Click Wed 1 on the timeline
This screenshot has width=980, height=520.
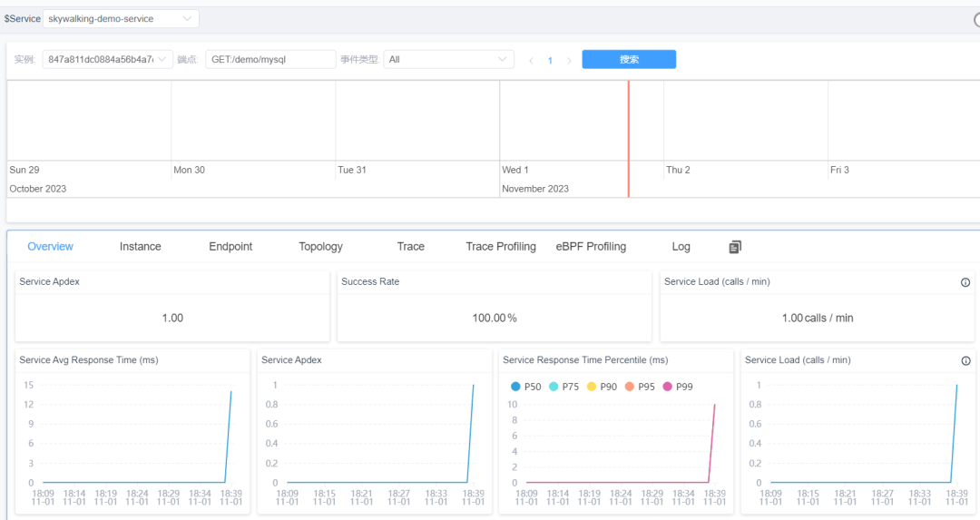pyautogui.click(x=515, y=170)
